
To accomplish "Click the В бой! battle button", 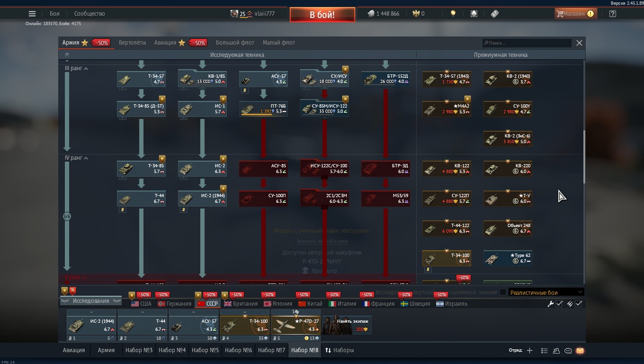I will coord(322,15).
